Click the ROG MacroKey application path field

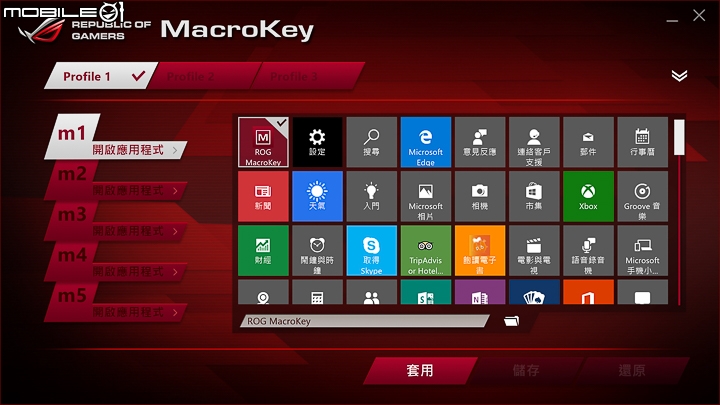[x=365, y=321]
